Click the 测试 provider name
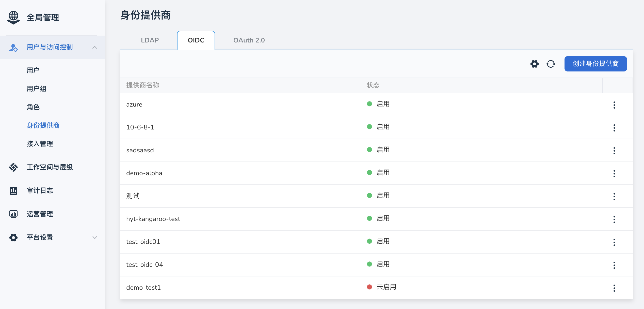The height and width of the screenshot is (309, 644). click(x=133, y=196)
